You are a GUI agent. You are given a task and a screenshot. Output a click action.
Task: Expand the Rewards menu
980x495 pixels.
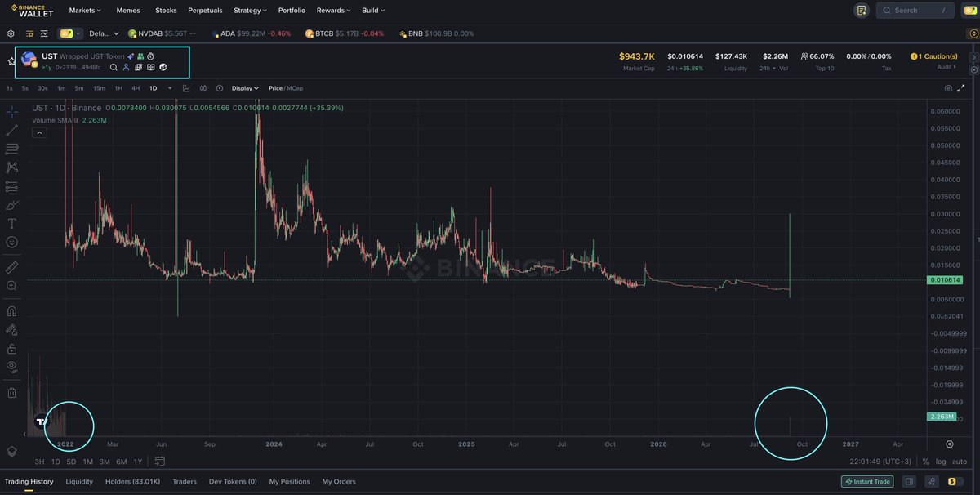tap(333, 11)
